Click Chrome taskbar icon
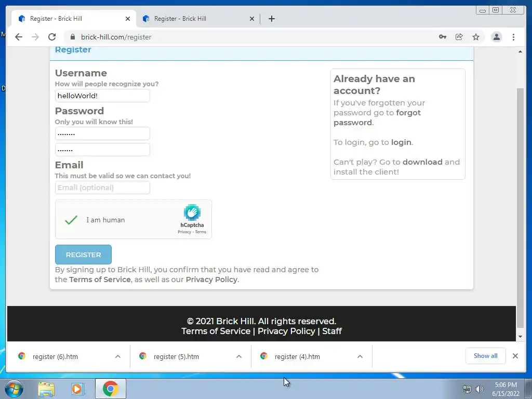The height and width of the screenshot is (399, 532). [x=110, y=389]
